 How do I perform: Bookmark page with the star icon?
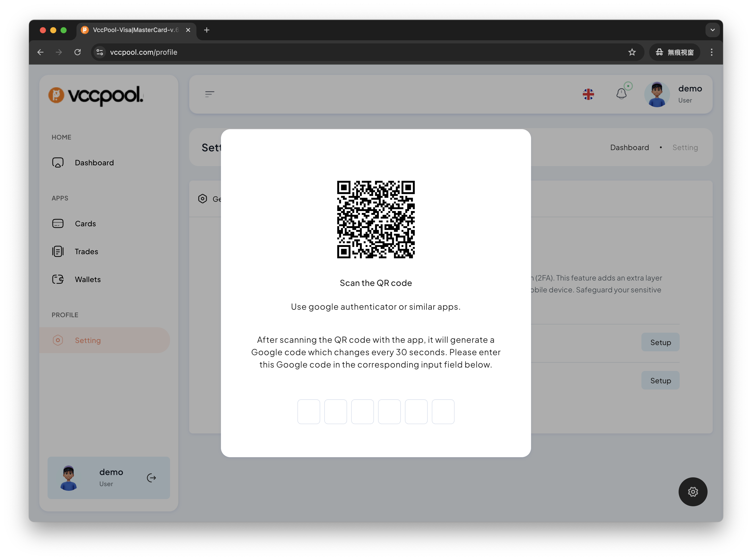[632, 52]
